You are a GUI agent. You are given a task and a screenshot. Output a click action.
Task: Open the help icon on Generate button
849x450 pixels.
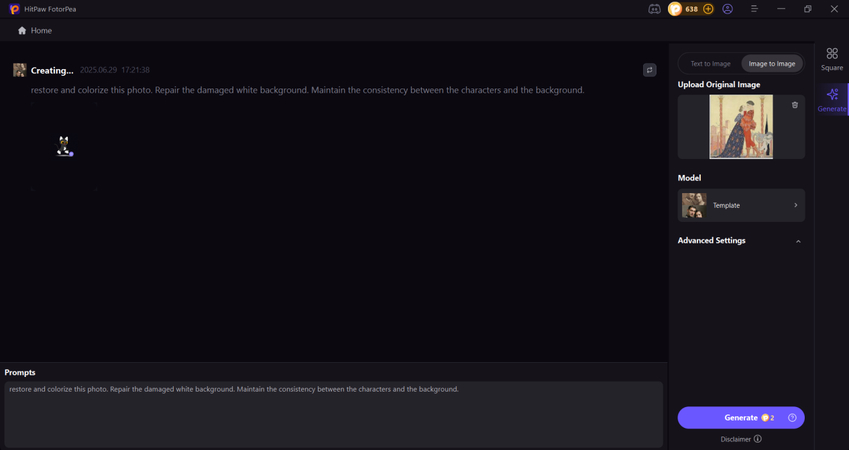792,418
